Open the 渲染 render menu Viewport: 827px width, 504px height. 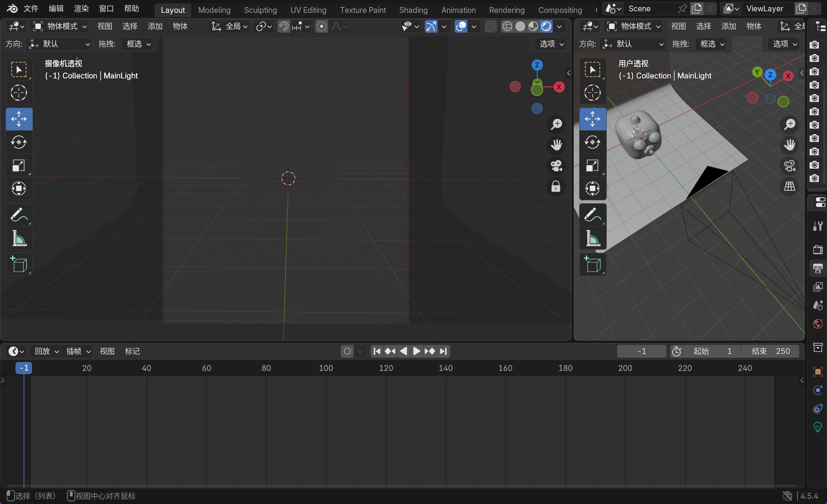[81, 9]
